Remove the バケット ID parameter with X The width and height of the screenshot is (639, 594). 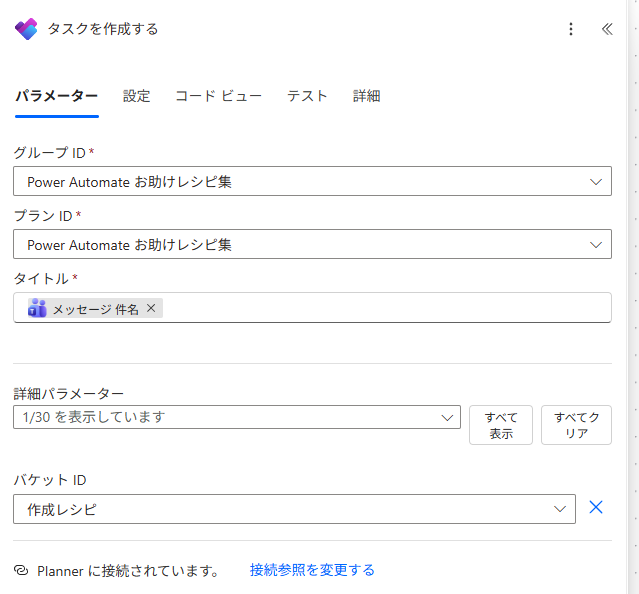click(x=596, y=508)
